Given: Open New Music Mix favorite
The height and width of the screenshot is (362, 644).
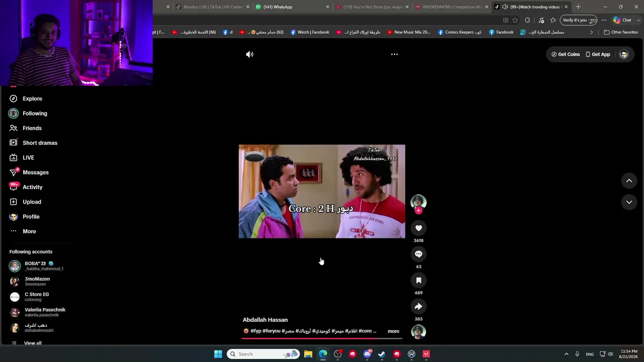Looking at the screenshot, I should [408, 32].
